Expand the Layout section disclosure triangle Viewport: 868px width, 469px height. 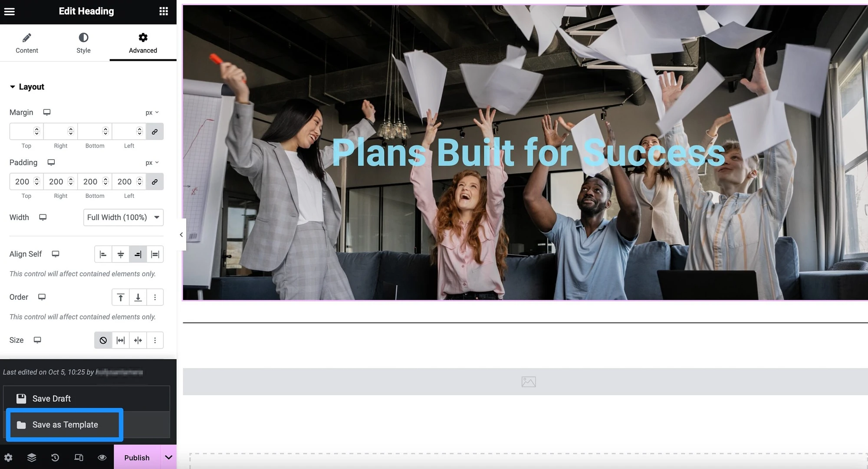click(13, 86)
